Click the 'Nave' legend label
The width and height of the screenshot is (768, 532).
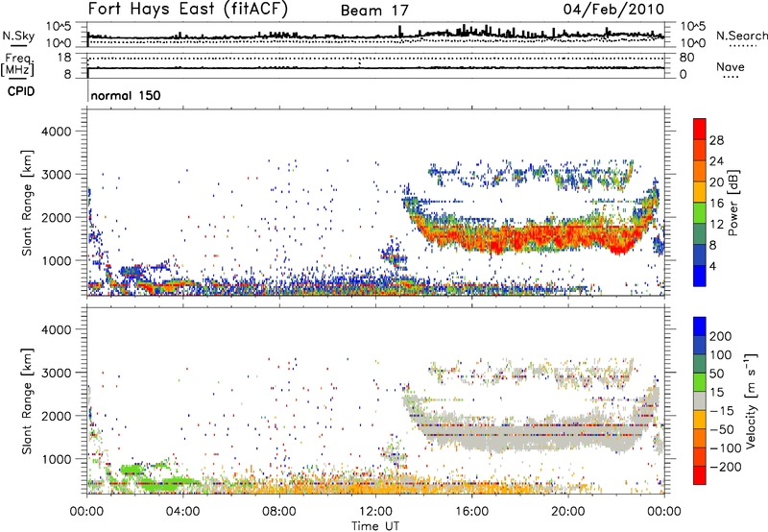point(731,66)
